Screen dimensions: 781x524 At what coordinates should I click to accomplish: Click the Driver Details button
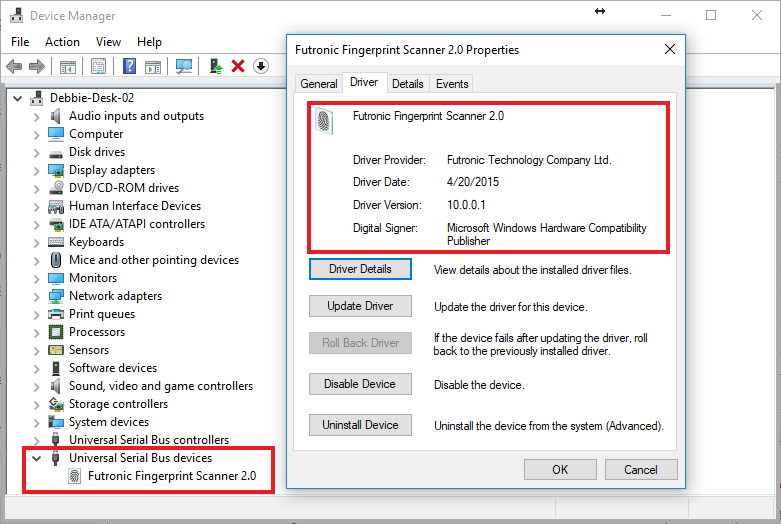pos(360,269)
